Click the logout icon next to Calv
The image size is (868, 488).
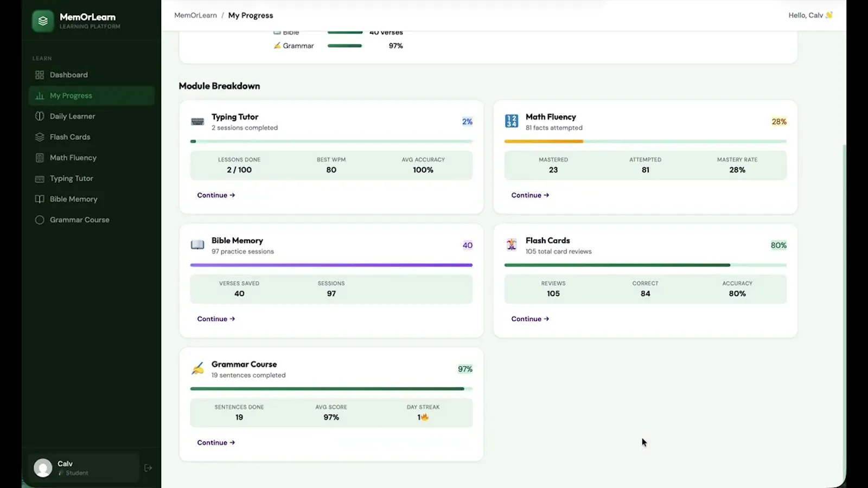pyautogui.click(x=148, y=468)
